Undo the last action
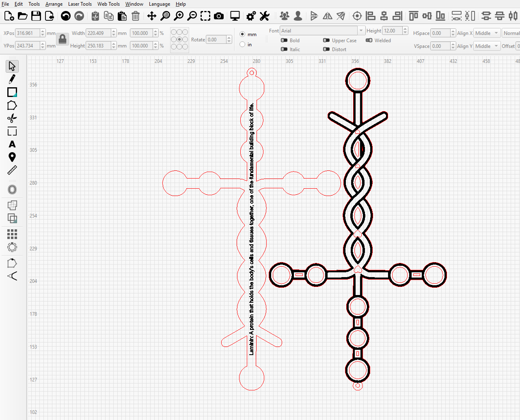 tap(66, 16)
